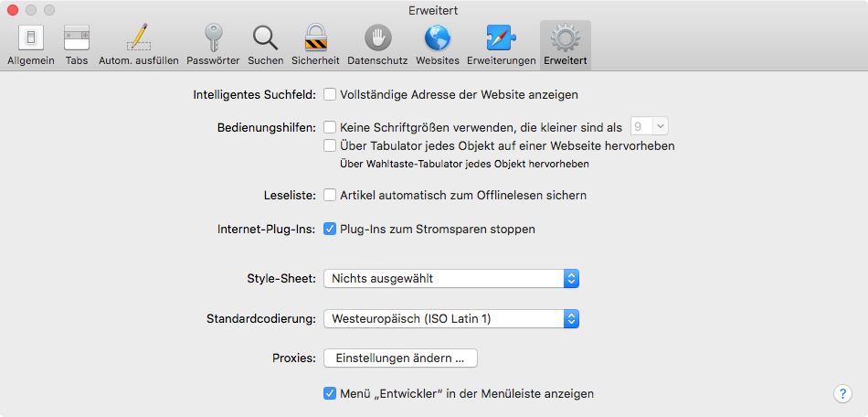Switch to the Tabs preferences icon
Viewport: 868px width, 417px height.
(77, 46)
